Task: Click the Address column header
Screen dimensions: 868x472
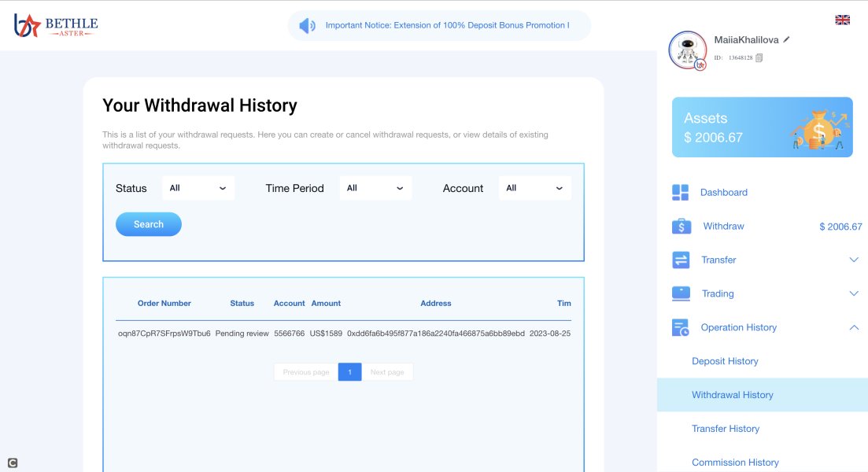Action: tap(436, 303)
